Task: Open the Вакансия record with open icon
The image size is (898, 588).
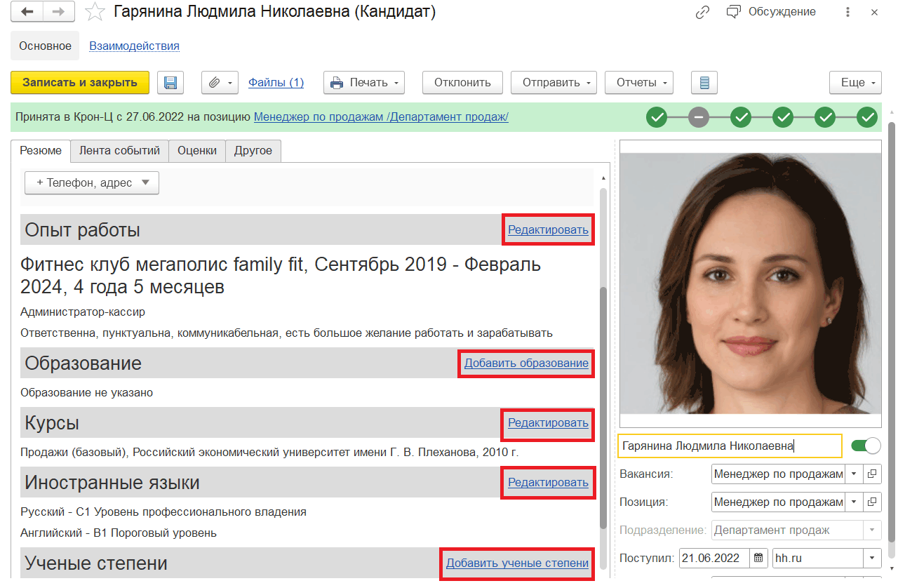Action: point(872,474)
